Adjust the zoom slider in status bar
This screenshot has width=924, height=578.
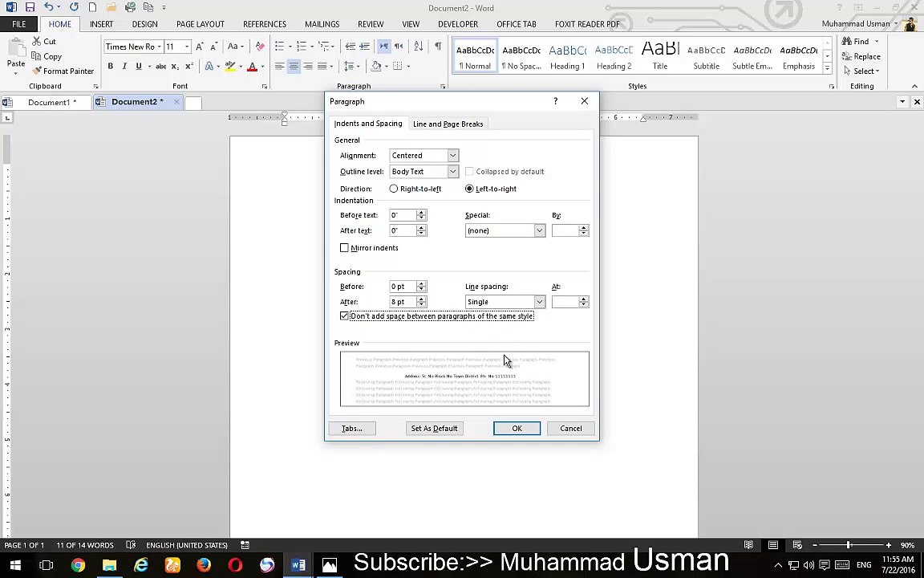point(849,545)
